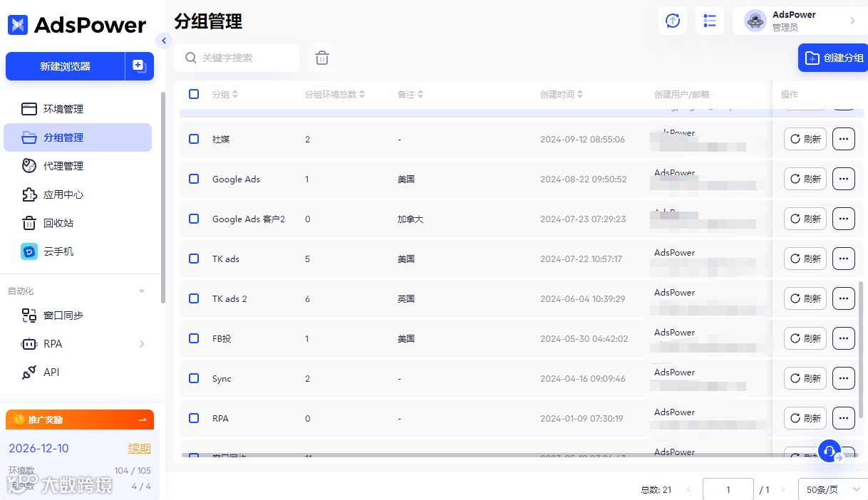Check the Sync row checkbox
The image size is (868, 500).
pos(194,378)
